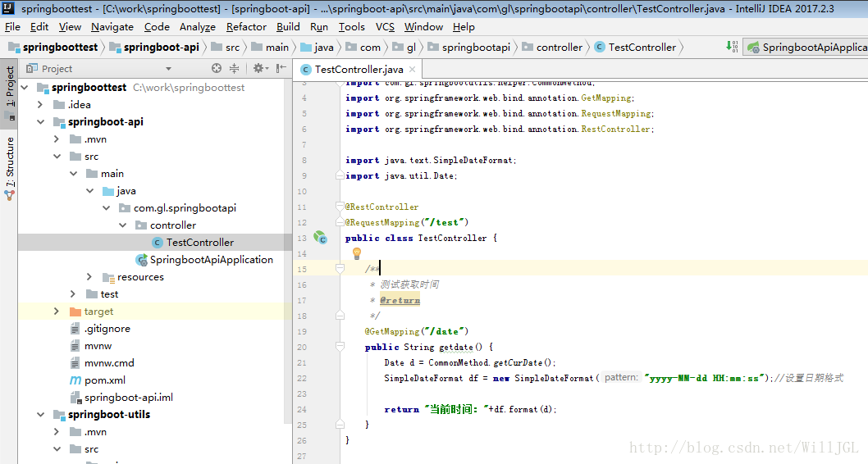This screenshot has width=868, height=464.
Task: Fold the Javadoc comment block at line 15
Action: [x=340, y=269]
